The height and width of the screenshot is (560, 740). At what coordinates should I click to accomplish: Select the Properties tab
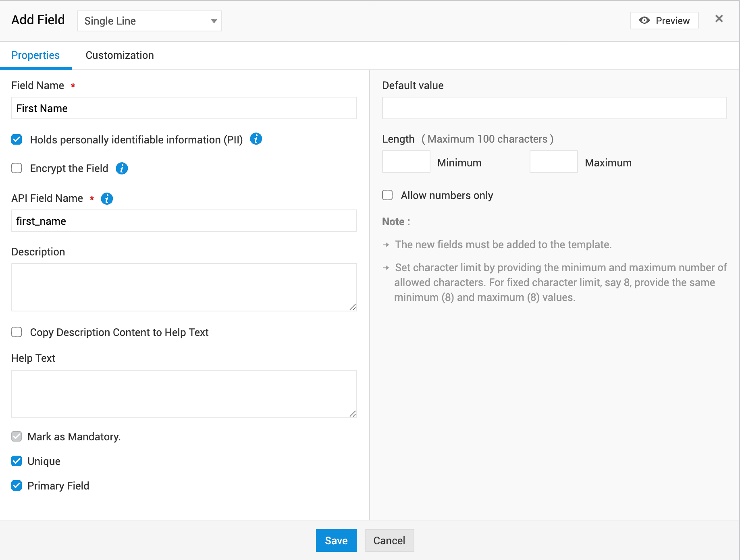[35, 55]
